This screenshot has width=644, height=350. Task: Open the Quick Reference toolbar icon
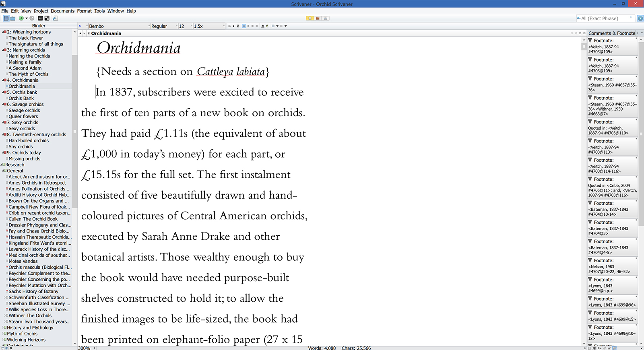[55, 18]
